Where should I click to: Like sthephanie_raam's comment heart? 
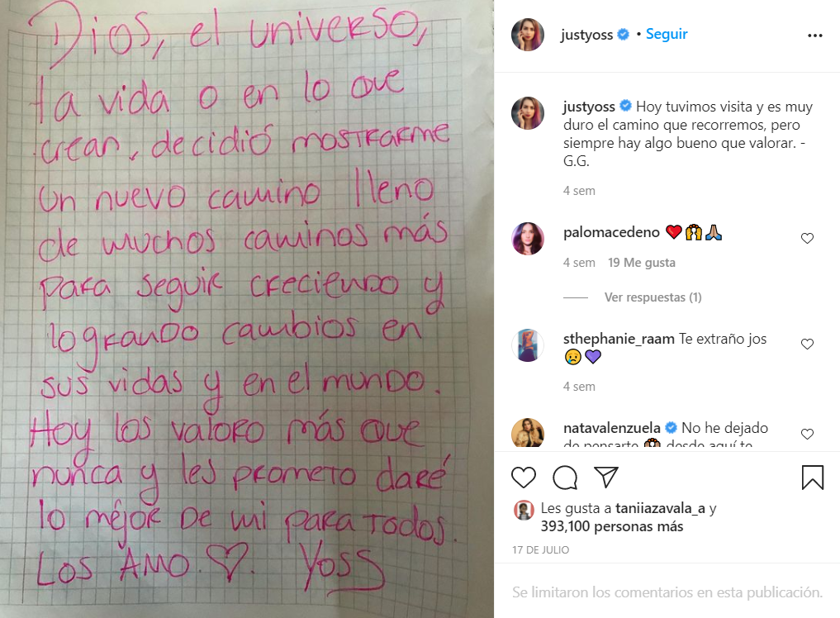point(807,344)
